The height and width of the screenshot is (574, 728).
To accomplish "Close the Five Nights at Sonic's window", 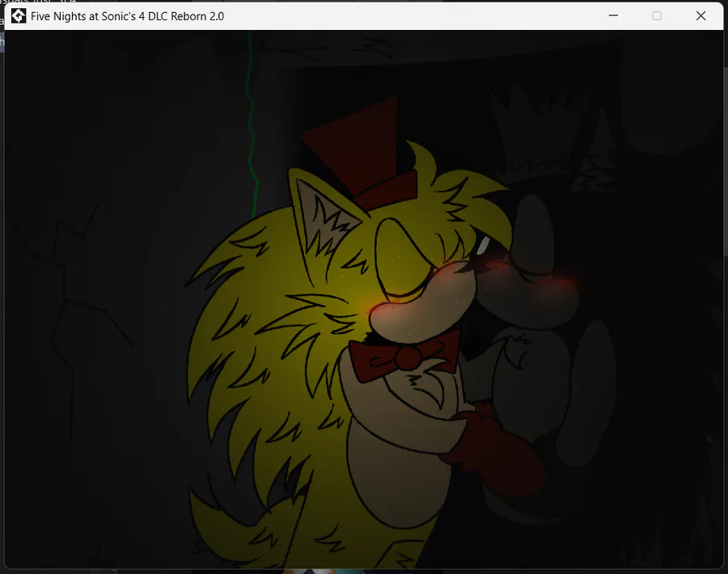I will 700,16.
